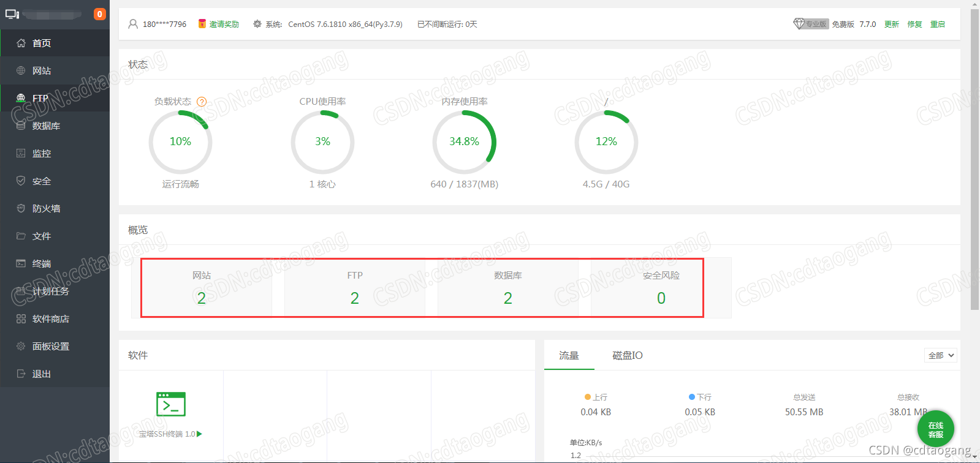Image resolution: width=980 pixels, height=463 pixels.
Task: Open the 网站 overview card showing 2
Action: (202, 288)
